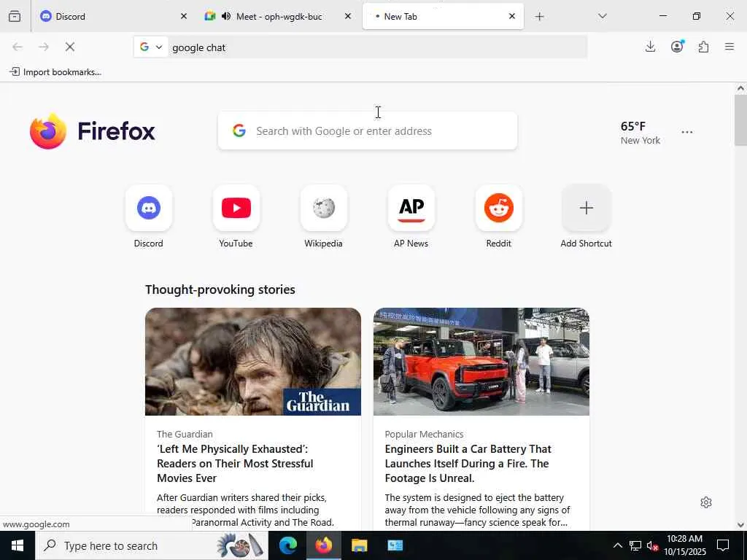Image resolution: width=747 pixels, height=560 pixels.
Task: Open the Firefox hamburger menu
Action: [x=729, y=47]
